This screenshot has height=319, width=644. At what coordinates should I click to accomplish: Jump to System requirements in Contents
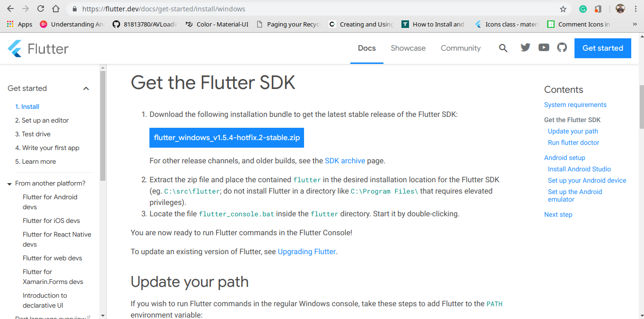pyautogui.click(x=575, y=105)
